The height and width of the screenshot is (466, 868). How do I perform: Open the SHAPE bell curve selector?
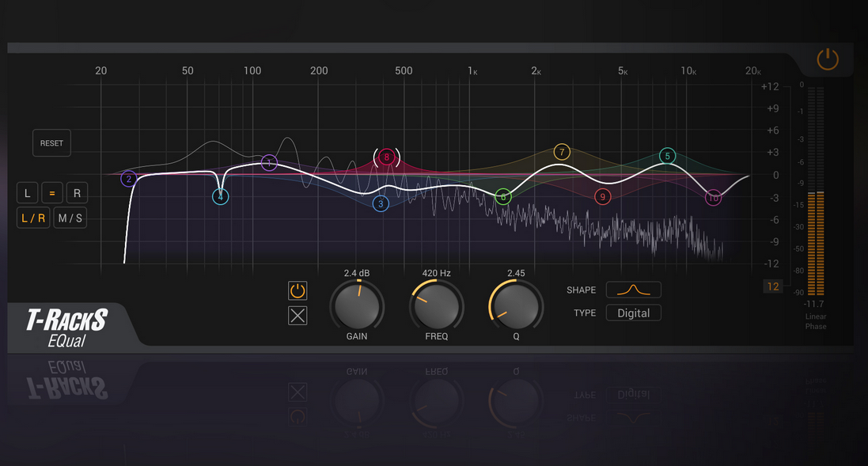[x=633, y=290]
